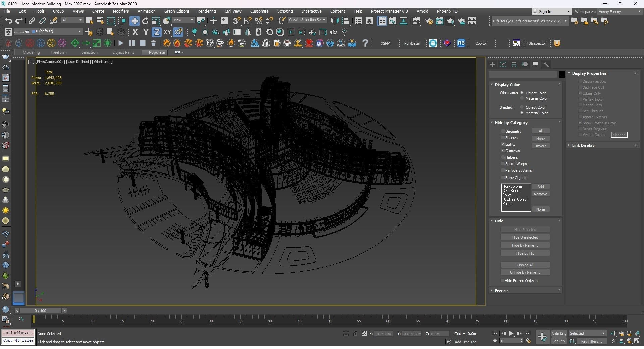The width and height of the screenshot is (644, 349).
Task: Click the Invert category button
Action: pyautogui.click(x=540, y=146)
